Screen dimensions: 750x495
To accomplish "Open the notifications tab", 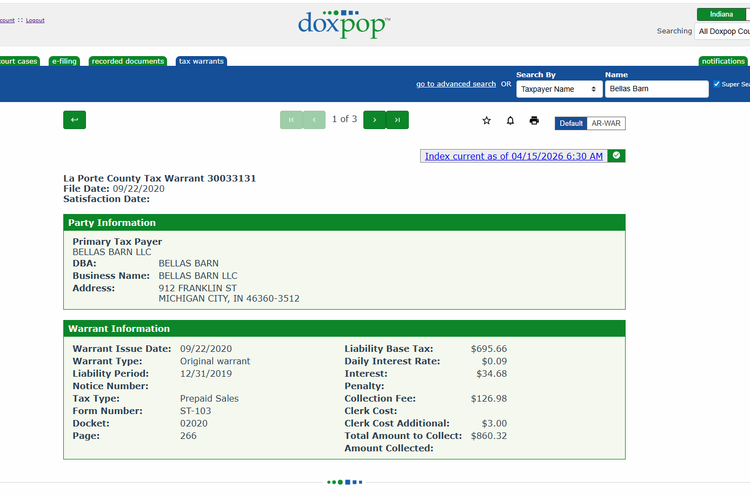I will tap(723, 61).
